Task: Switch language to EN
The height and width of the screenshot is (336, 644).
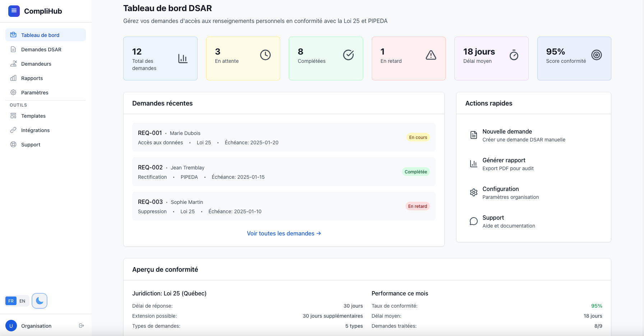Action: [22, 301]
